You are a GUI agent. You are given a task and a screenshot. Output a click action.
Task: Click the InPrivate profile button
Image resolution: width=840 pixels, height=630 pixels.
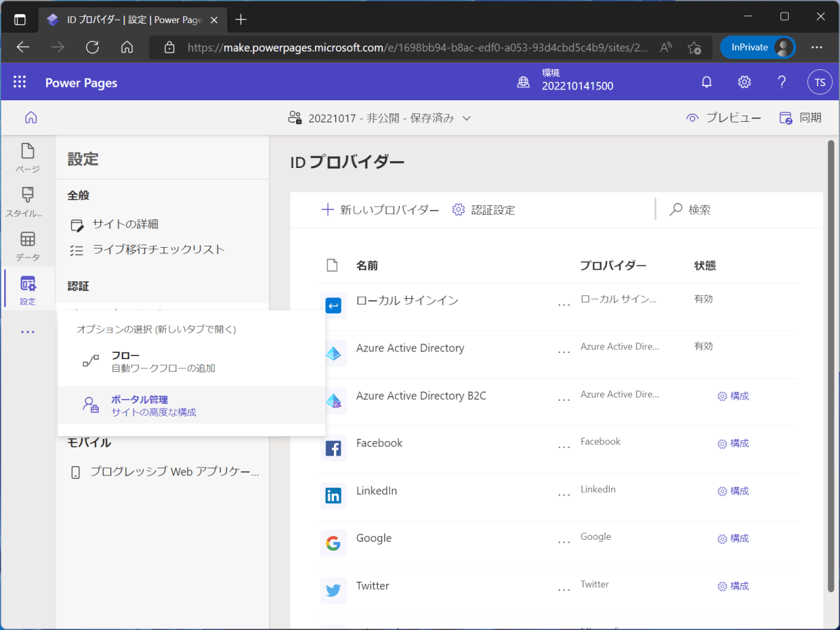758,48
